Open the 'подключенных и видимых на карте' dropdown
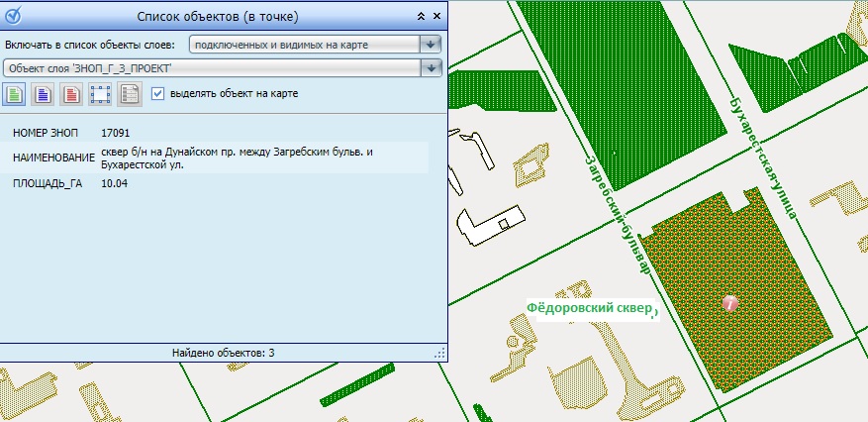Image resolution: width=868 pixels, height=422 pixels. [x=430, y=45]
